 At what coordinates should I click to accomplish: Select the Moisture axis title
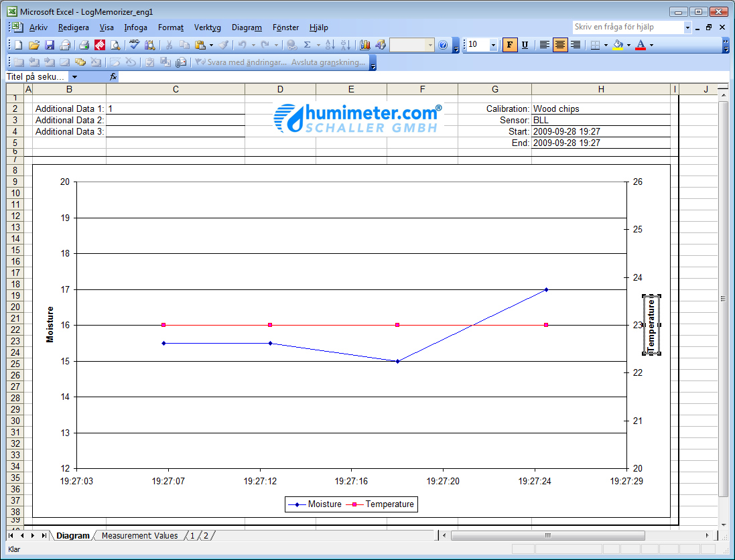point(50,325)
